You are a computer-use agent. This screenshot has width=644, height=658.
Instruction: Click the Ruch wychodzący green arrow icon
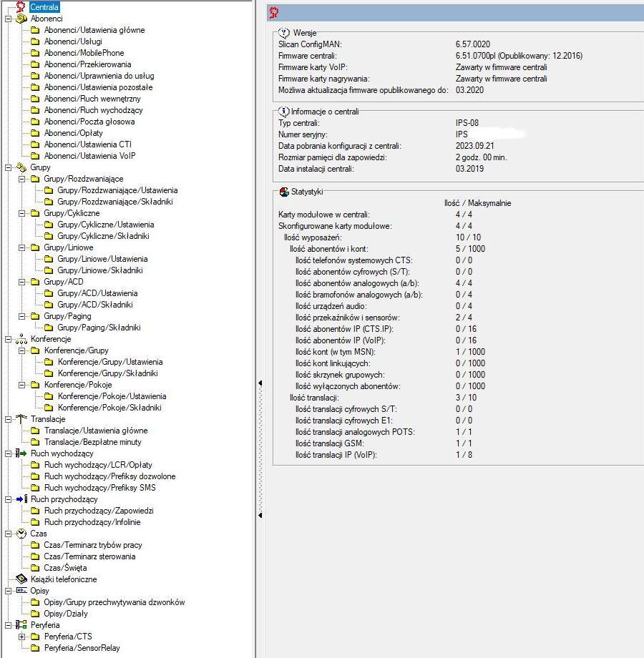[x=21, y=453]
